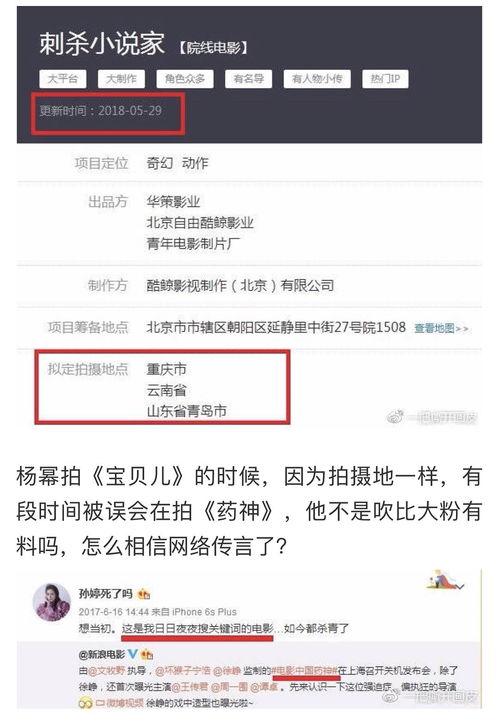This screenshot has height=726, width=499.
Task: Open the @新浪电影 account link
Action: point(102,654)
